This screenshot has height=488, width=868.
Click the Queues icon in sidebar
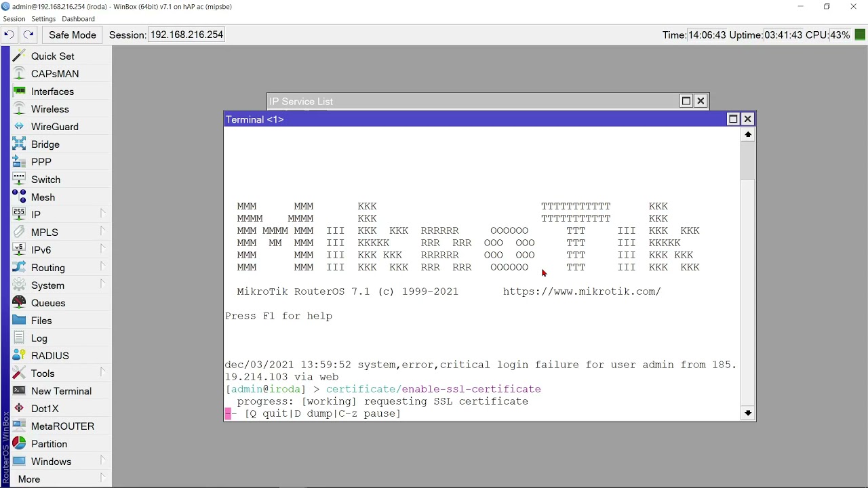19,303
